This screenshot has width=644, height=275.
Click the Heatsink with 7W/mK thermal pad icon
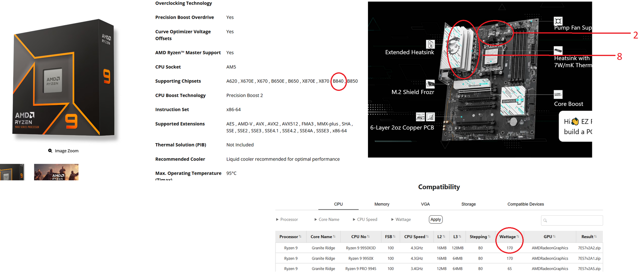(x=558, y=50)
